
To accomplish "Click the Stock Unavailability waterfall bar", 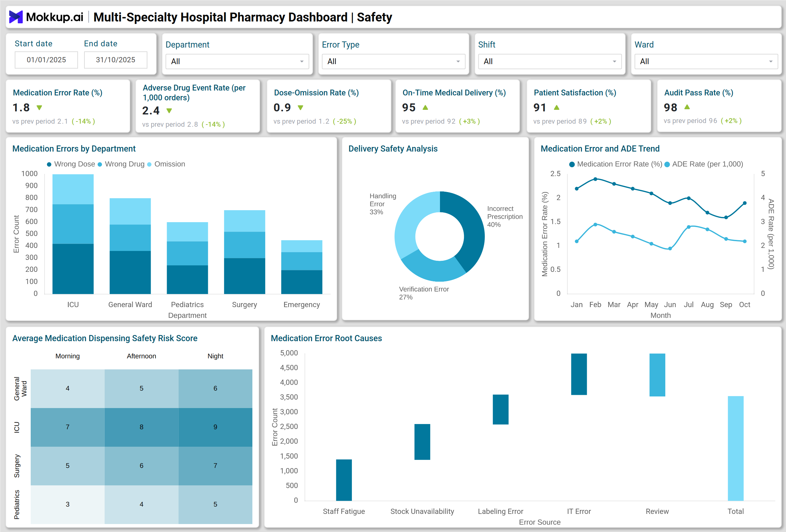I will pos(422,442).
